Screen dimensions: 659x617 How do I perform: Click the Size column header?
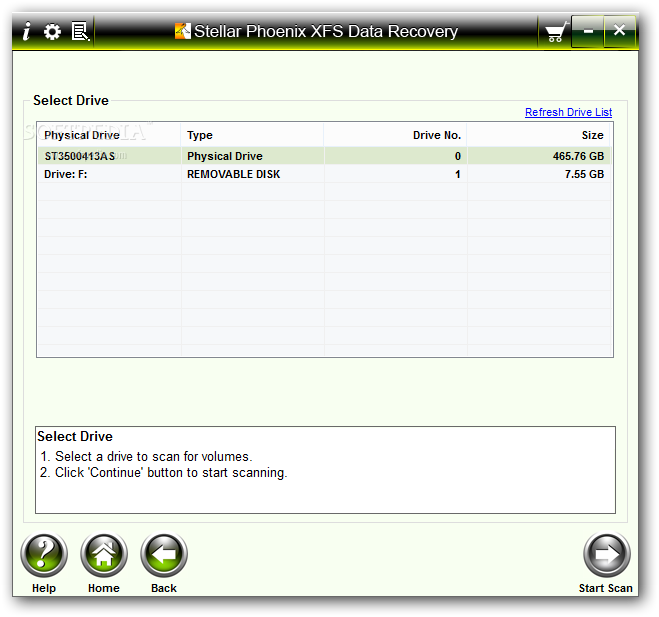tap(538, 135)
